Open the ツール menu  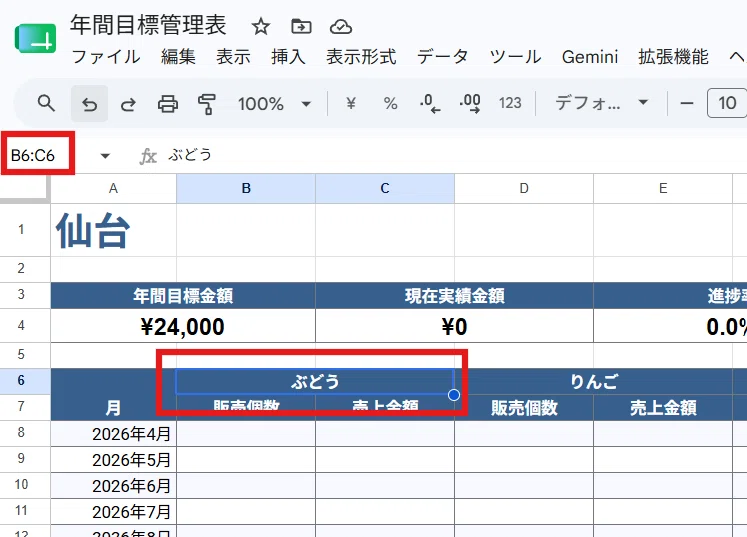point(515,57)
